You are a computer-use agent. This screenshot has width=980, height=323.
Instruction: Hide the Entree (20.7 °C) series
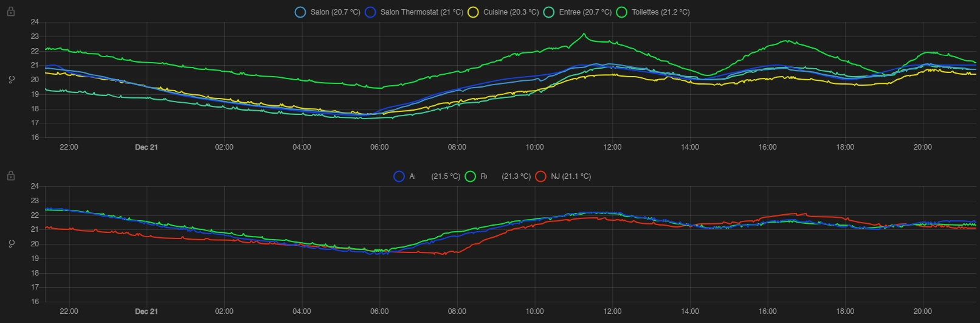578,12
